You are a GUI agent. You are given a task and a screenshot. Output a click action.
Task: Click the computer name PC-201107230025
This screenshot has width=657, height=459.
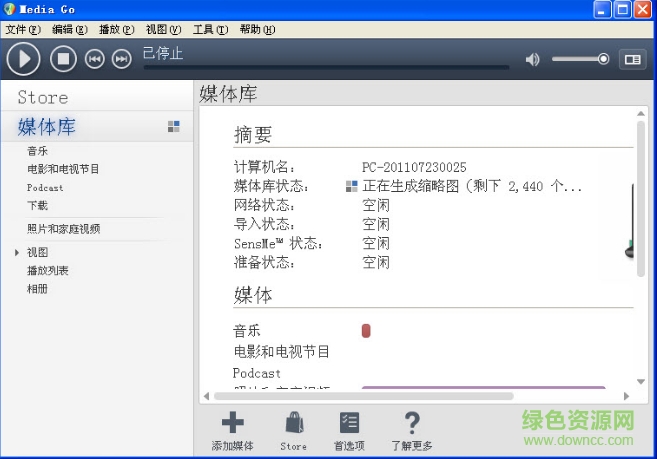[x=414, y=167]
